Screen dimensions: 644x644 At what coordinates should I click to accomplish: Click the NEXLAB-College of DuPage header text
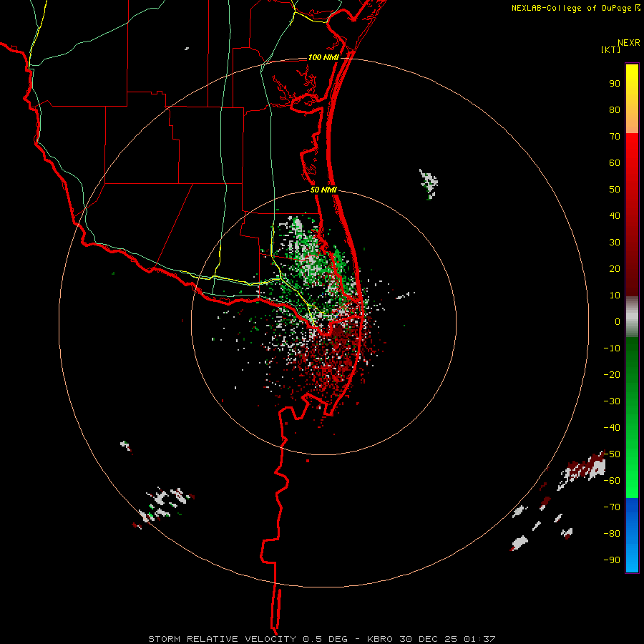(x=572, y=8)
